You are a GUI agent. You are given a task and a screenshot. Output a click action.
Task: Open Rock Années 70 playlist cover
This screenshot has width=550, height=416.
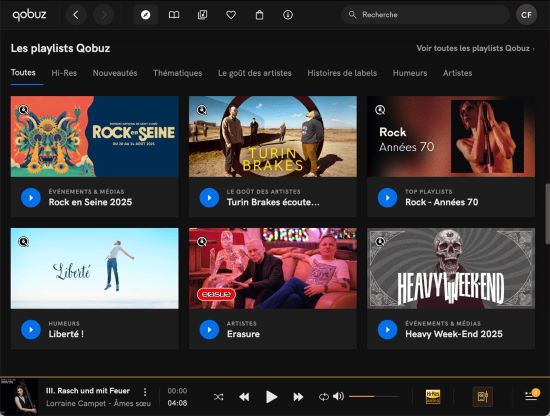pos(451,136)
